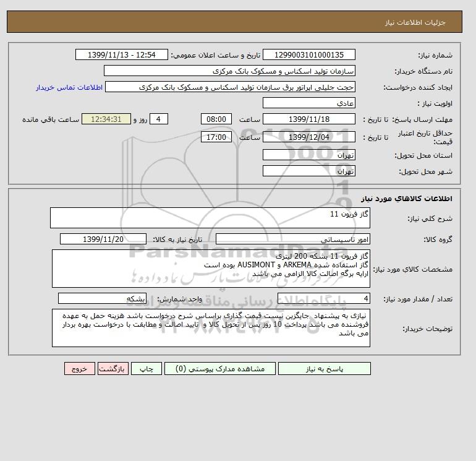
Task: Print the page with چاپ button
Action: tap(147, 368)
